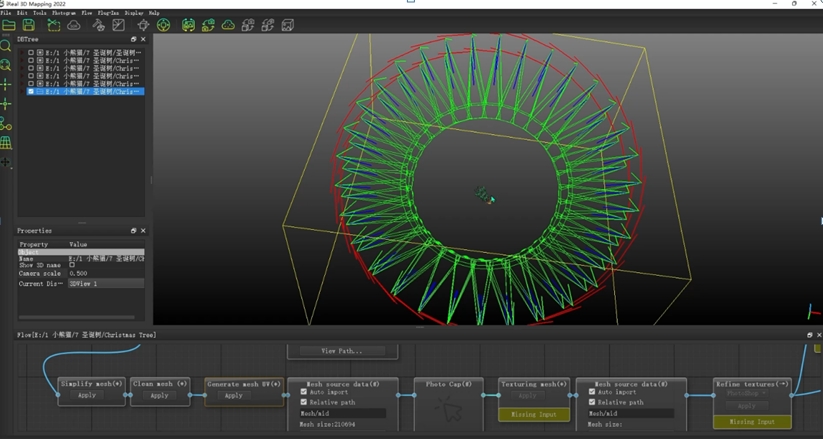Float the Properties panel

(x=133, y=231)
